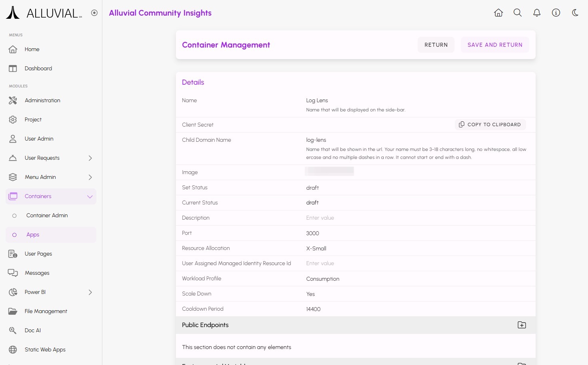Click Save and Return button

tap(495, 45)
